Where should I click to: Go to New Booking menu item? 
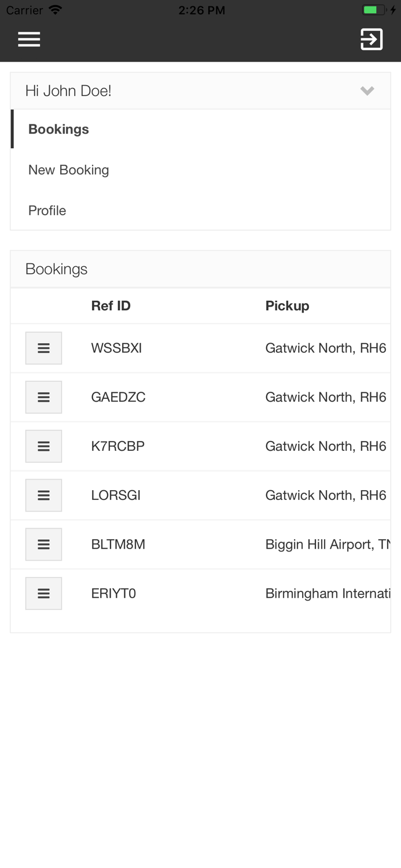coord(68,170)
